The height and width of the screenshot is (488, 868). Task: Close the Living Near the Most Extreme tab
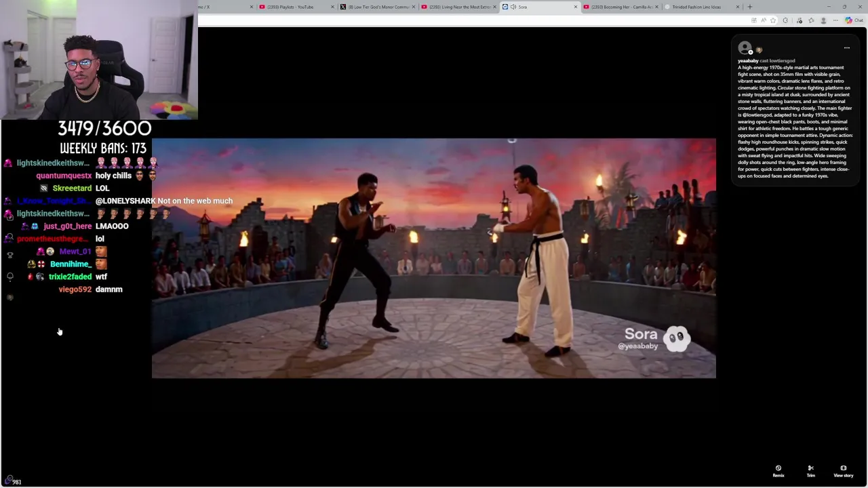tap(494, 7)
